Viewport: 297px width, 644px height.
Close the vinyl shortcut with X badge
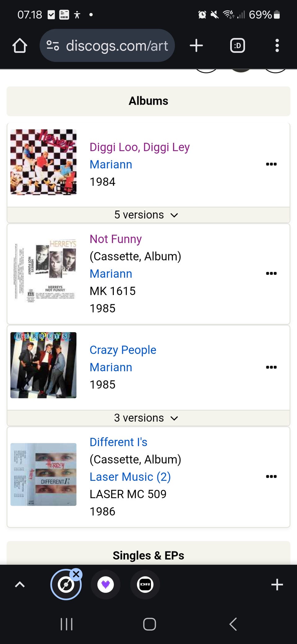(76, 575)
